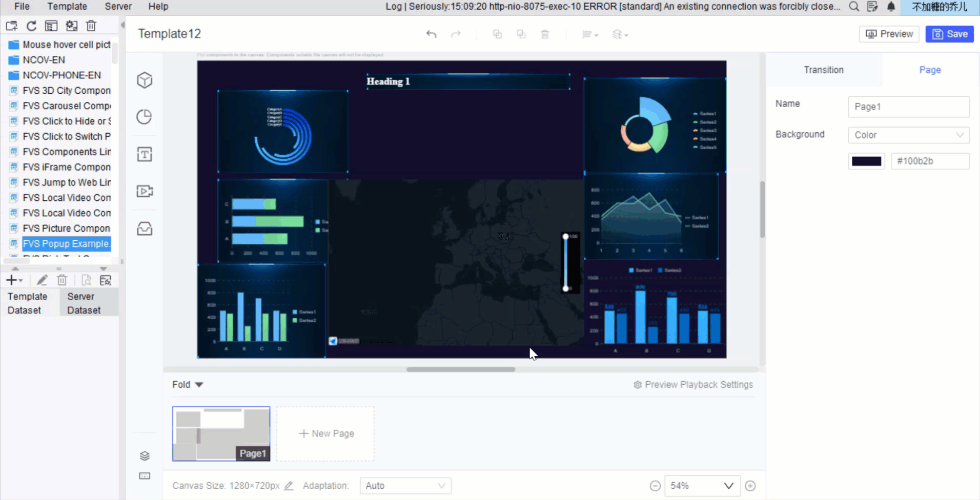Open the add dataset plus dropdown

(14, 280)
